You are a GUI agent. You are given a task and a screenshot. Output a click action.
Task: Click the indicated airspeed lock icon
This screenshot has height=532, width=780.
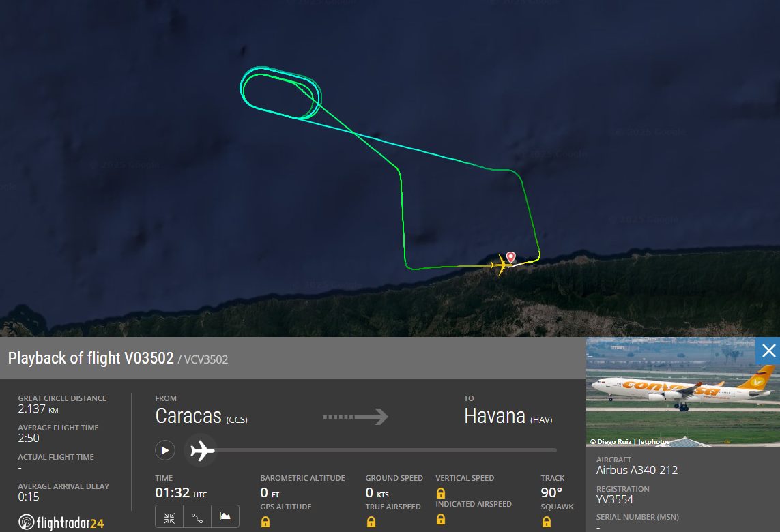pyautogui.click(x=440, y=519)
